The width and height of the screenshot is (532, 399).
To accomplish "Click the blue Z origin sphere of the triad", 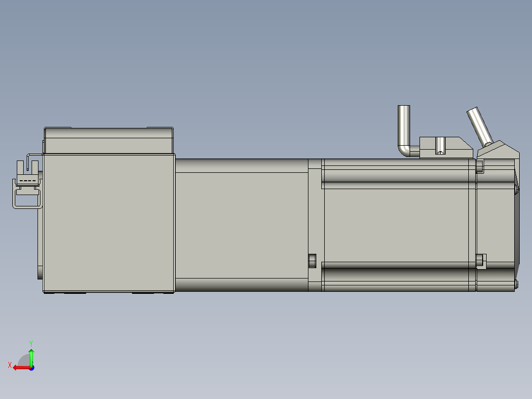I will 32,368.
